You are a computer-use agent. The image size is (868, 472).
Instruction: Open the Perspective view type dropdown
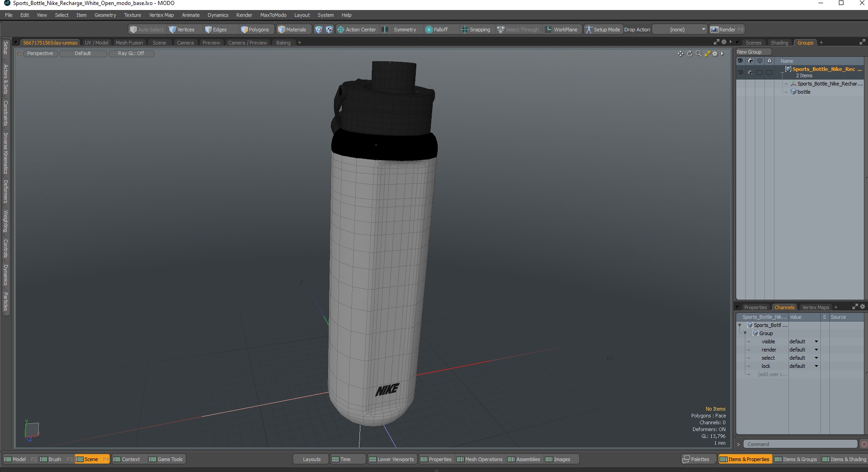coord(40,54)
